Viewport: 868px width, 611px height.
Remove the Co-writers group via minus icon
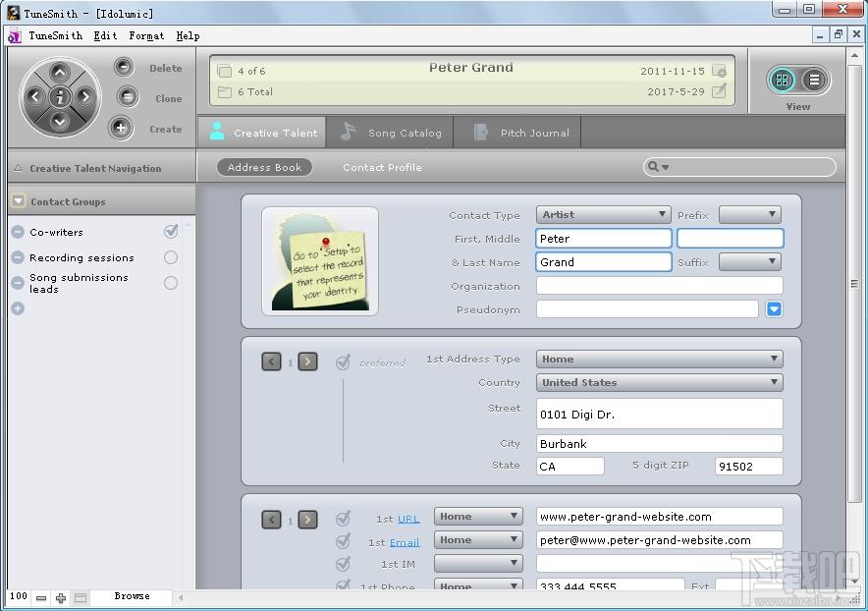(18, 232)
